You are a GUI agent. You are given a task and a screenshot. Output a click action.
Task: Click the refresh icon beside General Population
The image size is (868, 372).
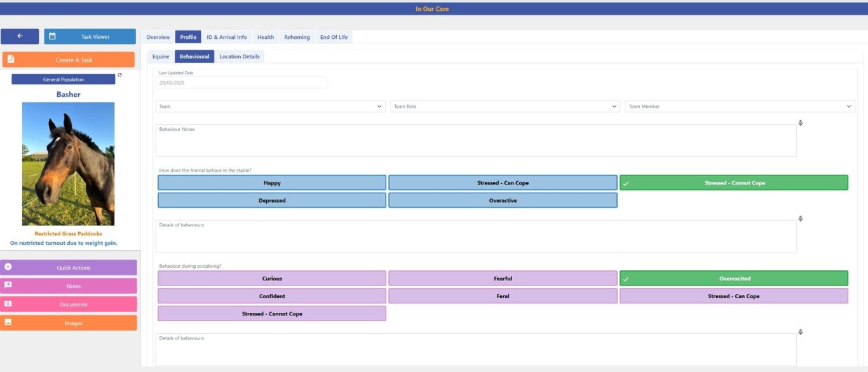click(120, 75)
